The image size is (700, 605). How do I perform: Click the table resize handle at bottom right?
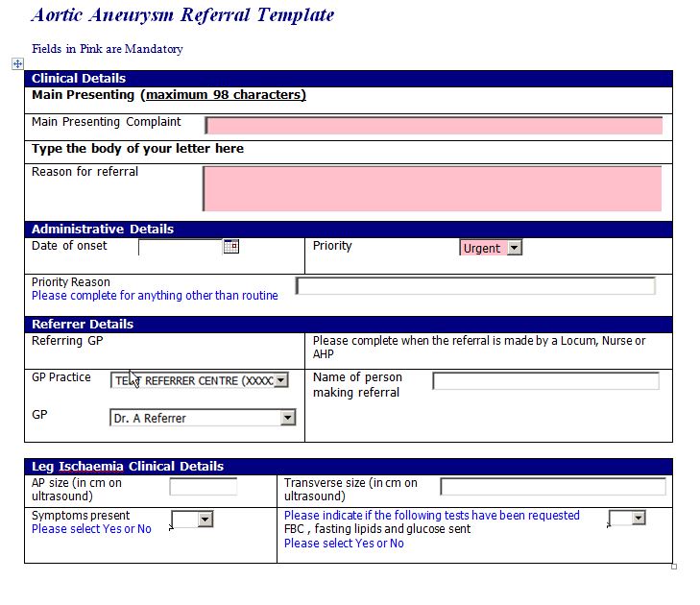(x=674, y=567)
